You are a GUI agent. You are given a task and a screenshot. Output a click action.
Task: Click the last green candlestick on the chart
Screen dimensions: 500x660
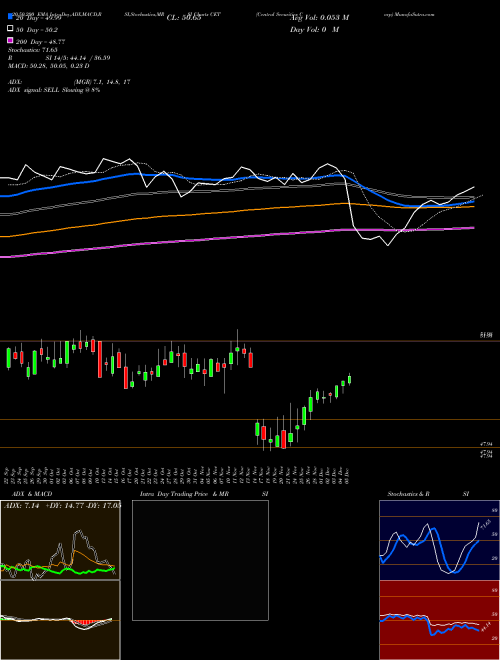349,379
